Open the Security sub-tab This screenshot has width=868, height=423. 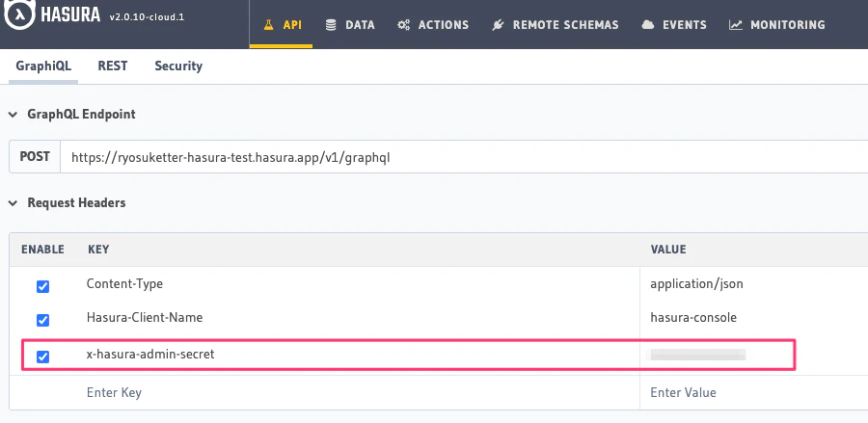coord(178,66)
